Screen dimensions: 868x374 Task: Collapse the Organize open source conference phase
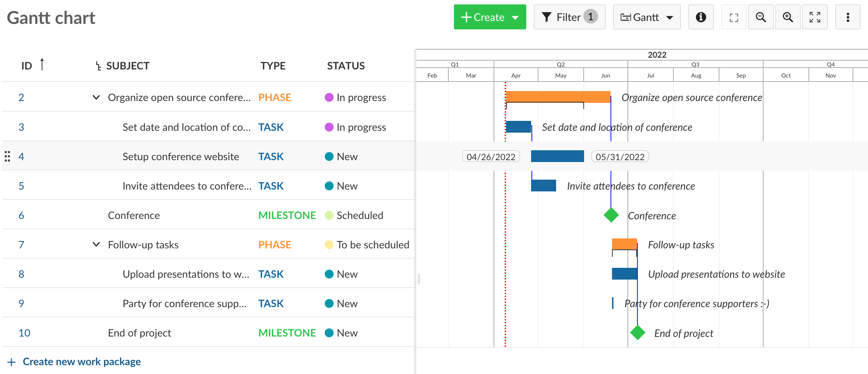(96, 97)
